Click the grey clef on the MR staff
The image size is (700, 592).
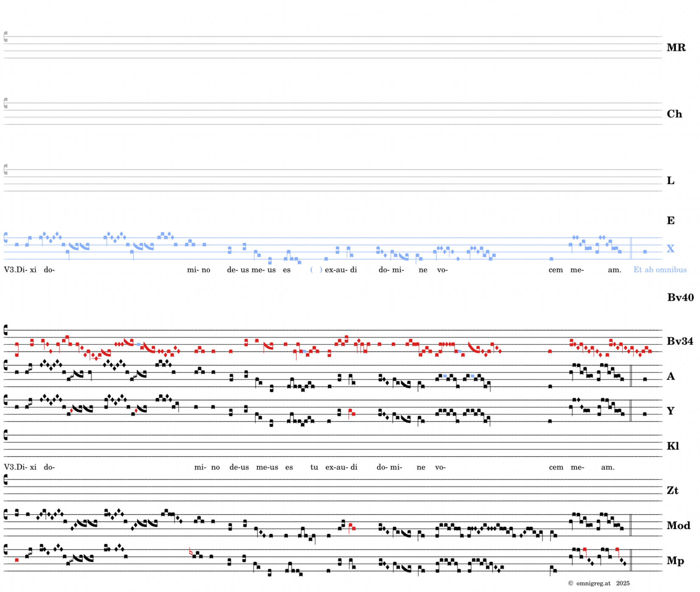point(6,37)
